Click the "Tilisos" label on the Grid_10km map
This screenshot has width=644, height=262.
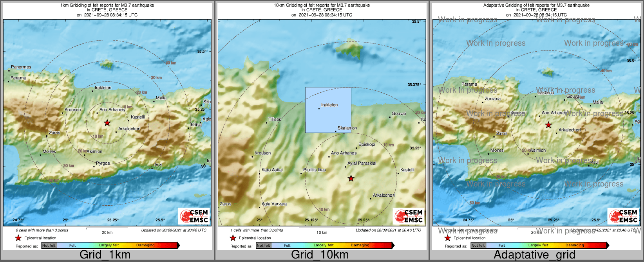click(275, 119)
